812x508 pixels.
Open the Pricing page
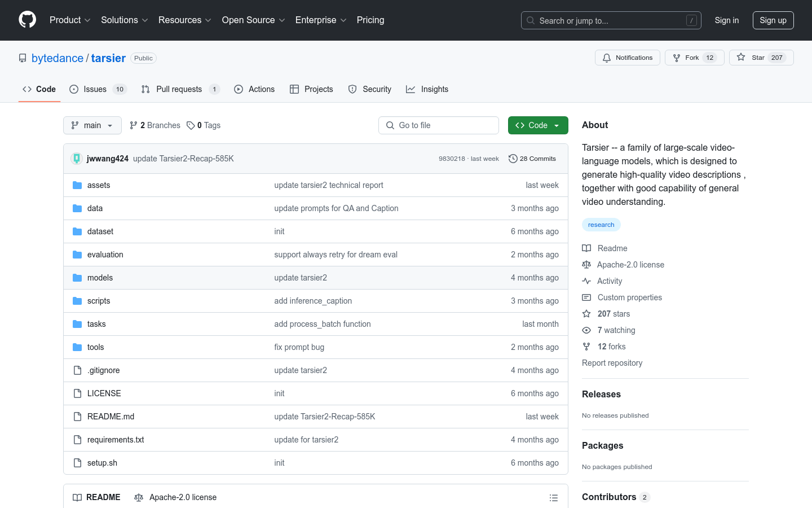coord(370,20)
